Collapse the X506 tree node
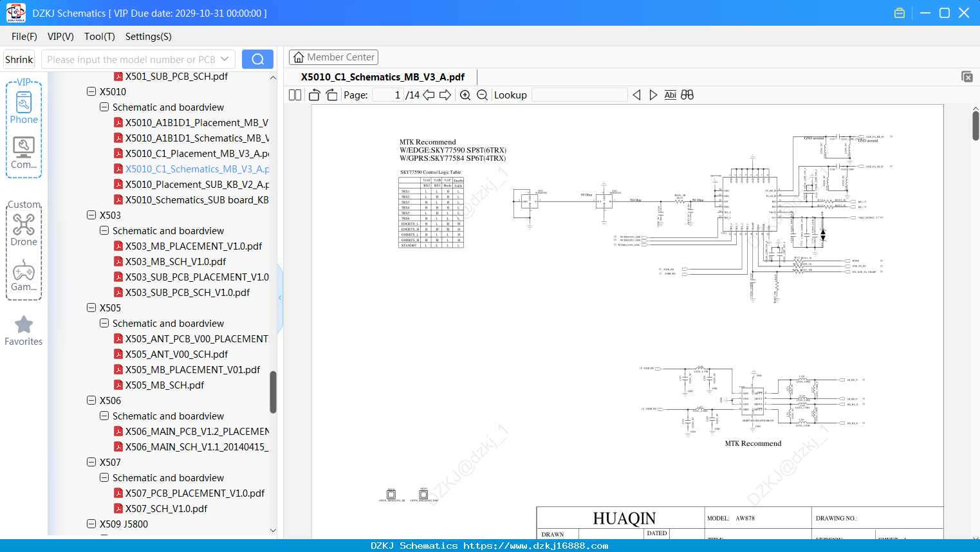Screen dimensions: 980x552 [x=91, y=400]
